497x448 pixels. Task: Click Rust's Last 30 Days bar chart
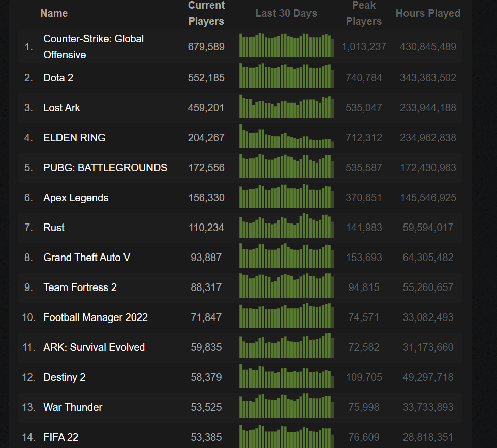[286, 227]
